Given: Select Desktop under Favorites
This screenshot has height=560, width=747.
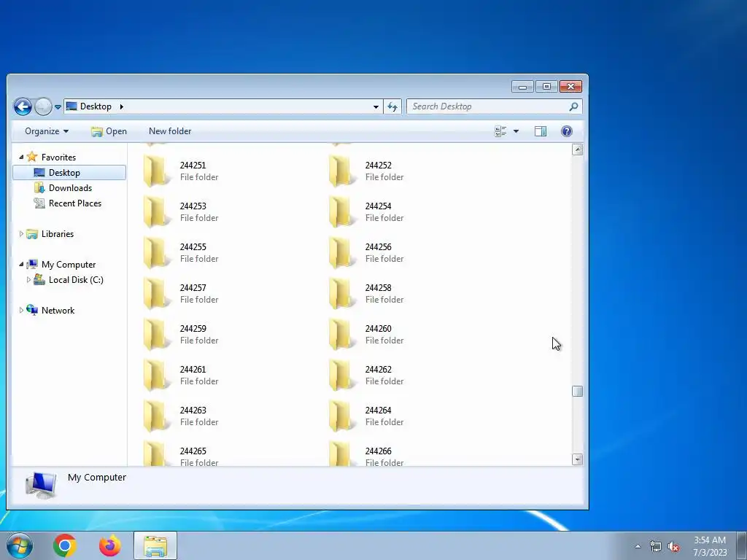Looking at the screenshot, I should click(69, 172).
